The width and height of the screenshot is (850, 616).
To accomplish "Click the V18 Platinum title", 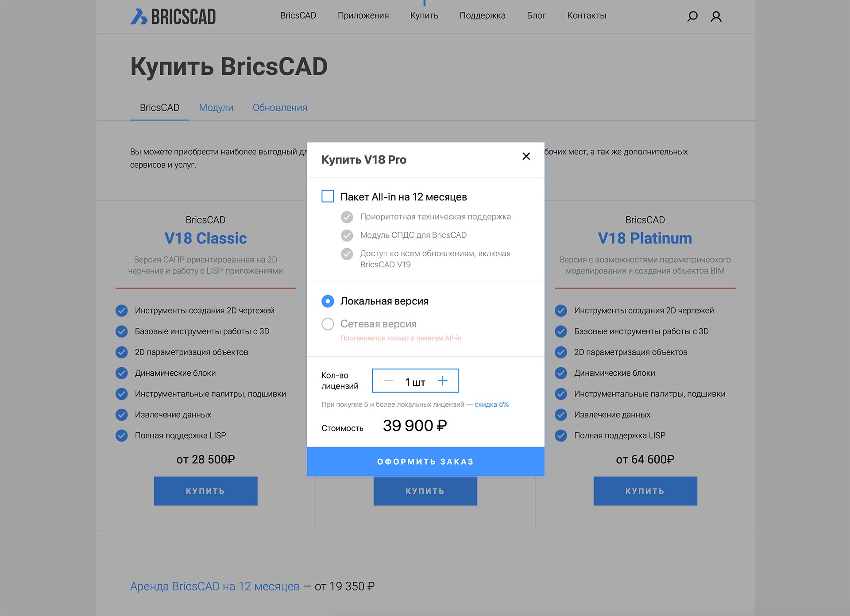I will [645, 238].
